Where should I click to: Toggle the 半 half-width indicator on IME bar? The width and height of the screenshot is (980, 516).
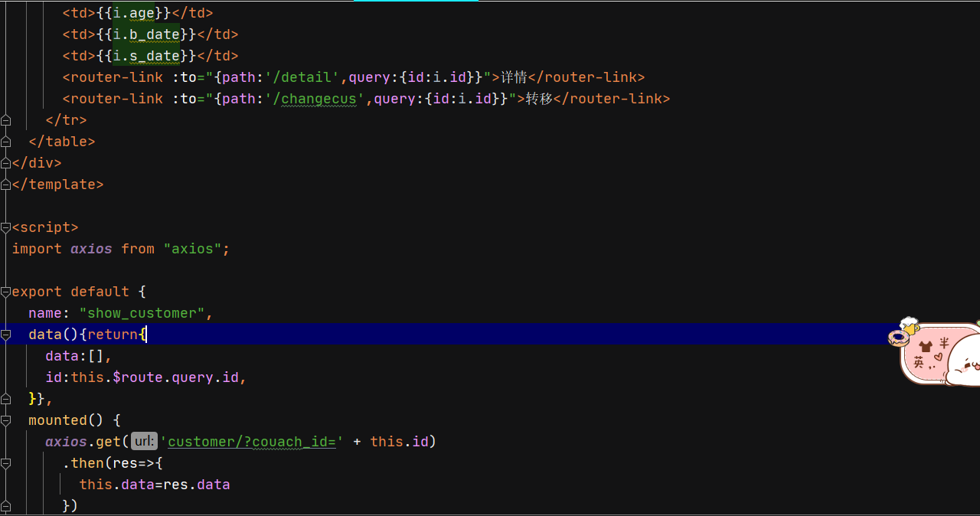[944, 343]
